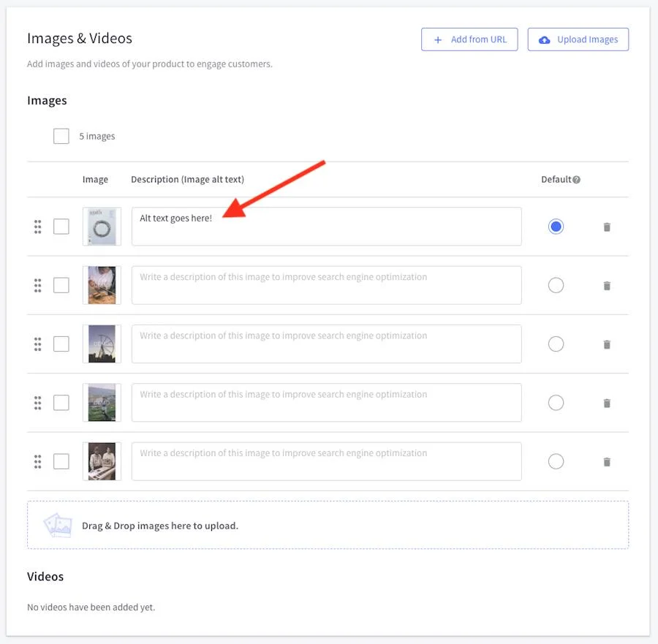Focus the second image description field

tap(327, 285)
